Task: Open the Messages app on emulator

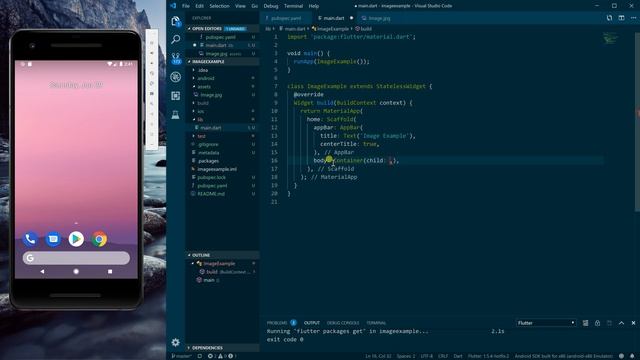Action: [53, 239]
